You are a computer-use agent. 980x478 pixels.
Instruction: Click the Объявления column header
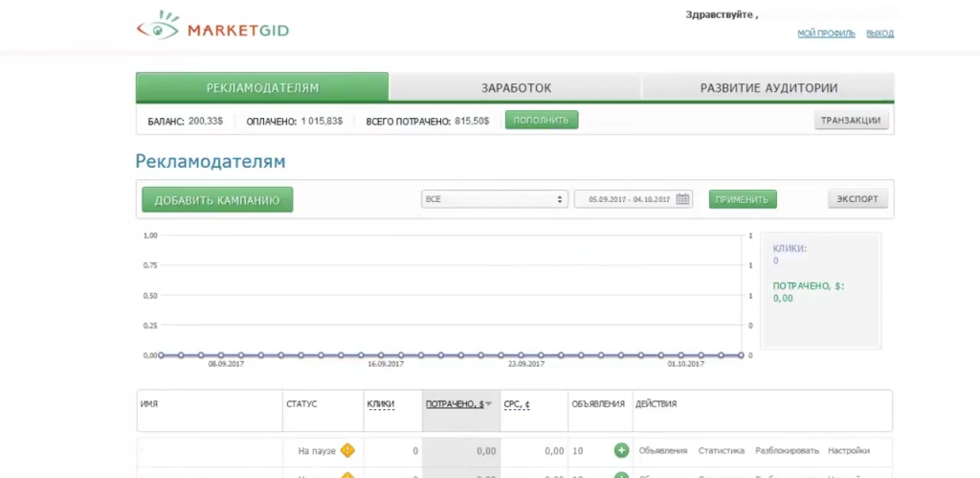tap(598, 404)
